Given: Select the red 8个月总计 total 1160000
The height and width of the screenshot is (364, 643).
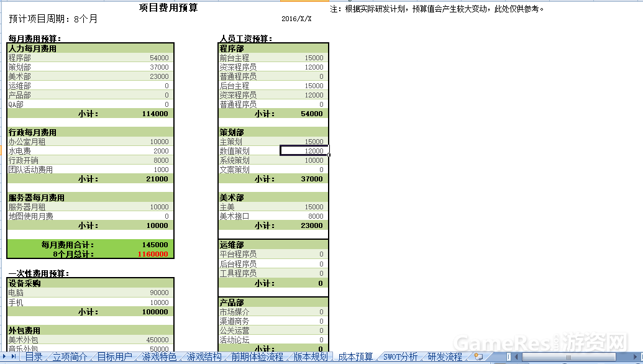Looking at the screenshot, I should click(x=152, y=253).
